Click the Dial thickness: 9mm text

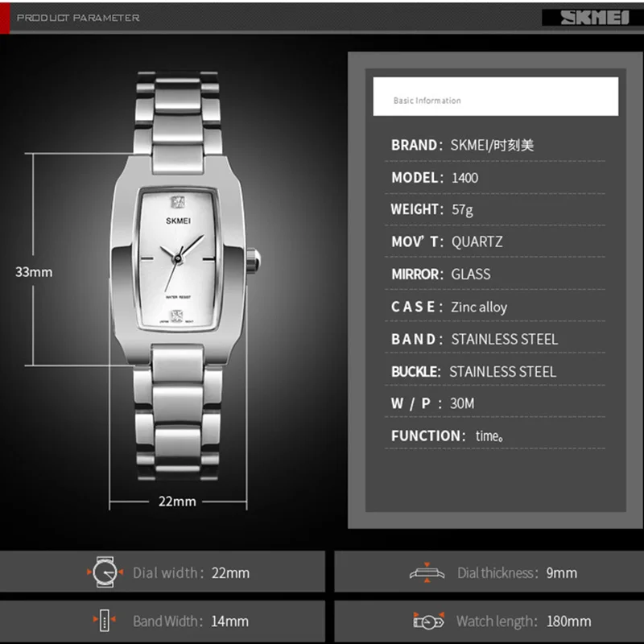(x=517, y=572)
